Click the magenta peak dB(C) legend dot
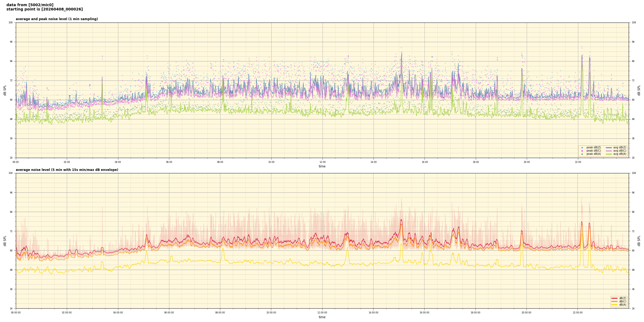 [582, 151]
